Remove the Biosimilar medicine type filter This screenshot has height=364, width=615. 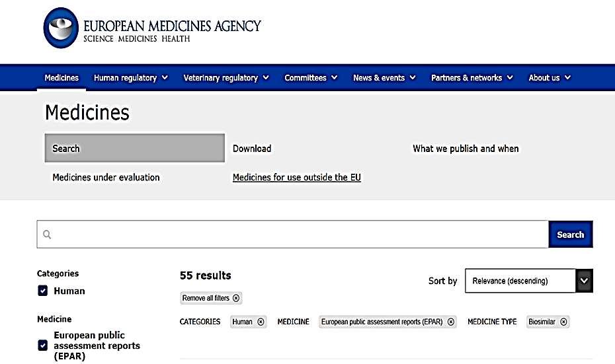[x=563, y=322]
